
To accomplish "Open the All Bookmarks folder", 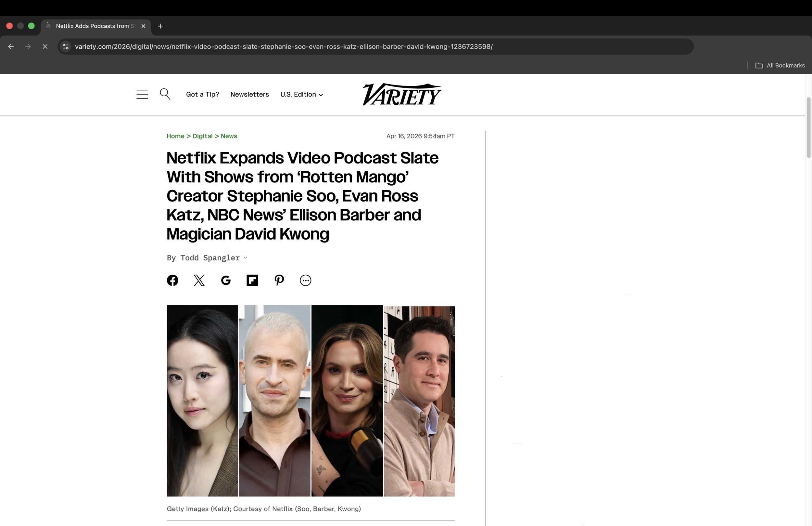I will click(x=780, y=66).
